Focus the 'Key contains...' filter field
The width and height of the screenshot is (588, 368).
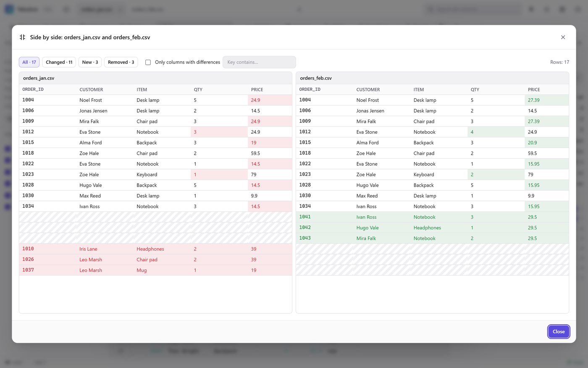[x=259, y=62]
